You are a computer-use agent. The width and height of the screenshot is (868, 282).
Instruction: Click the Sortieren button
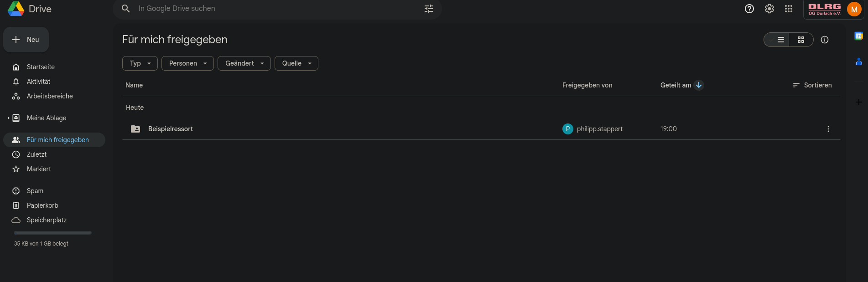click(812, 85)
